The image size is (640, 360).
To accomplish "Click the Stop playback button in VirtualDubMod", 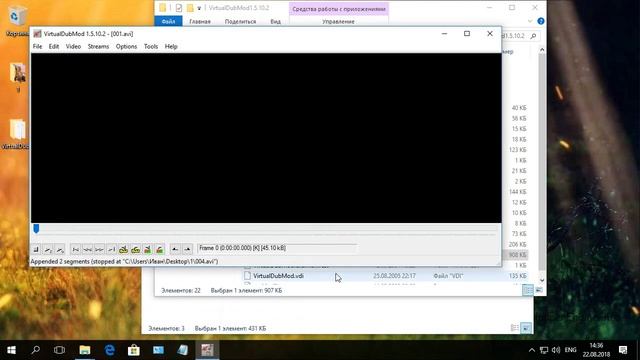I will click(x=36, y=249).
